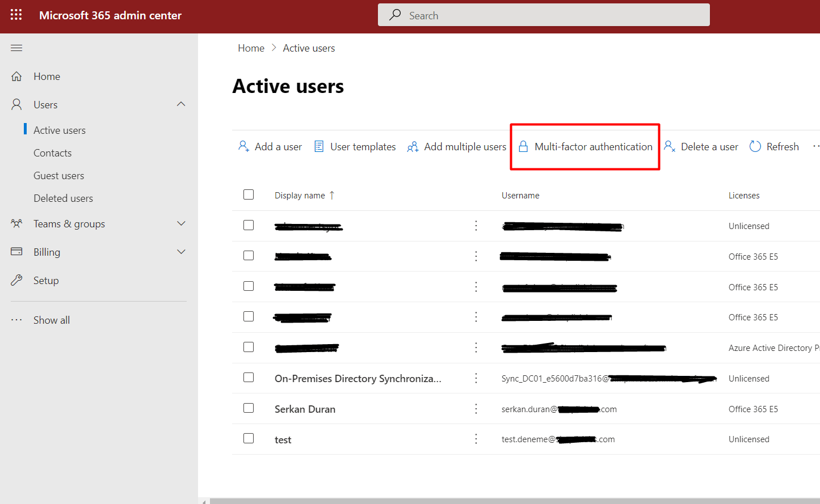This screenshot has width=820, height=504.
Task: Click Home breadcrumb link
Action: click(251, 48)
